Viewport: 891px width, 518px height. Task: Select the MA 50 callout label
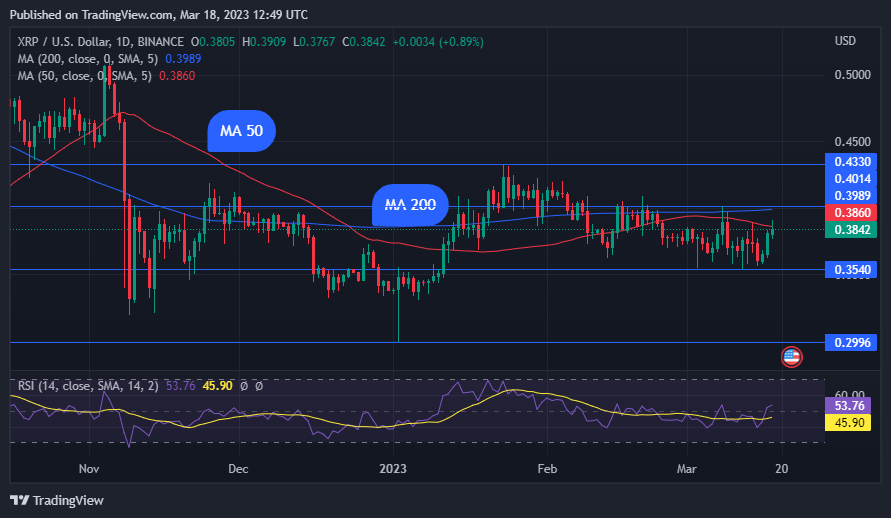point(242,131)
